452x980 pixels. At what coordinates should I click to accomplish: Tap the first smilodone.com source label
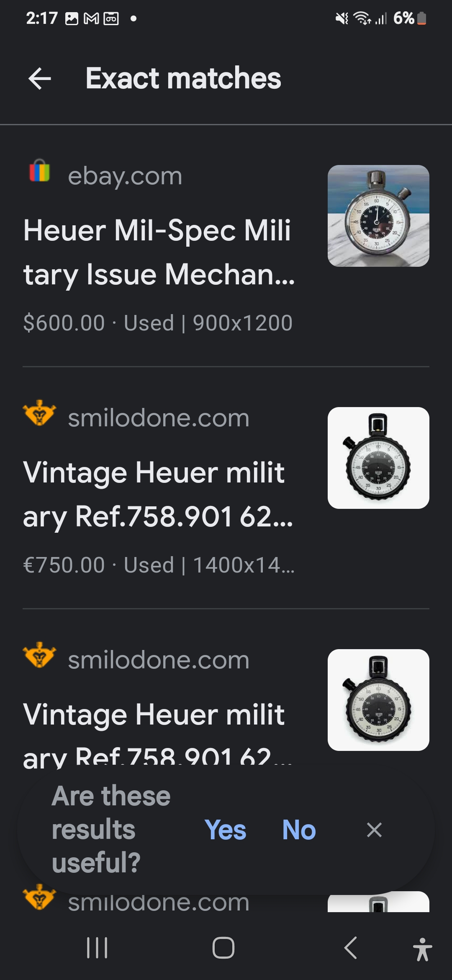tap(159, 418)
